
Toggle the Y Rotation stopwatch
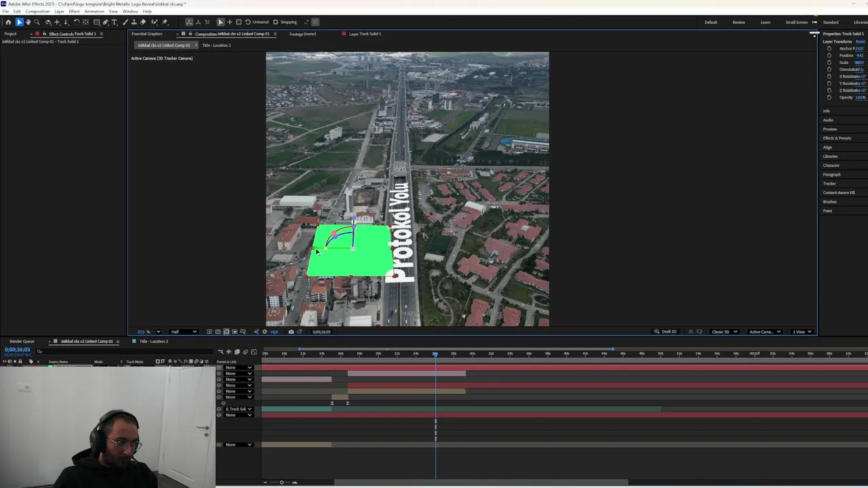pos(829,83)
